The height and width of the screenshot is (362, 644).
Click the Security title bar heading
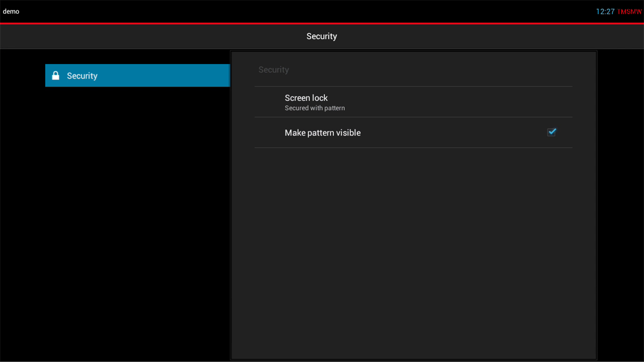point(322,36)
